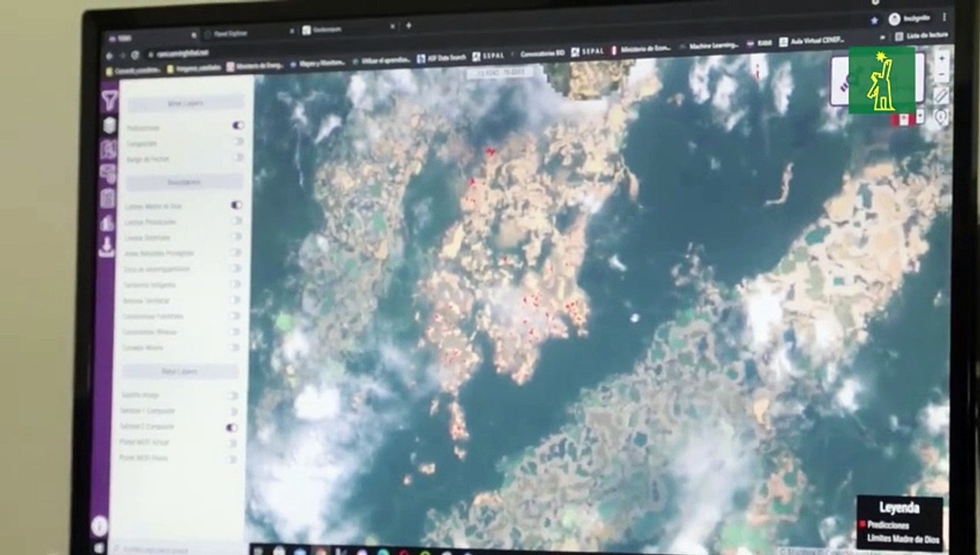
Task: Open the filter funnel sidebar tool
Action: [109, 99]
